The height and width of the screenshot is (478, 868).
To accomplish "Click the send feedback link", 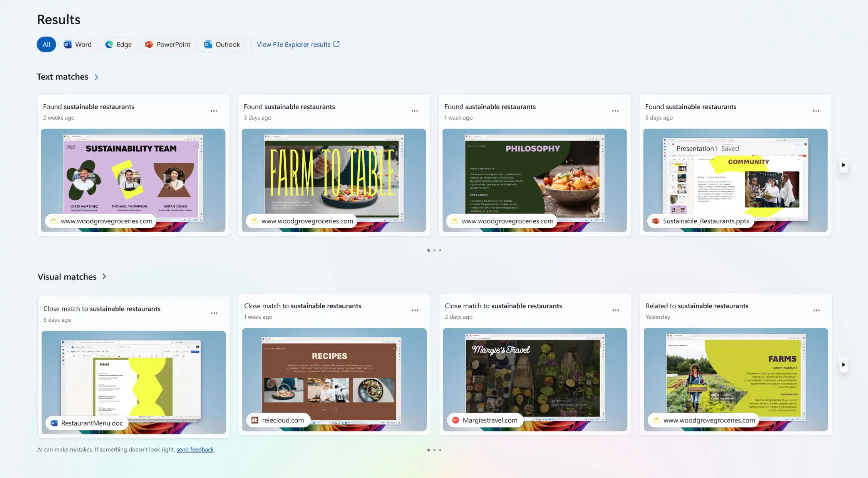I will coord(195,450).
